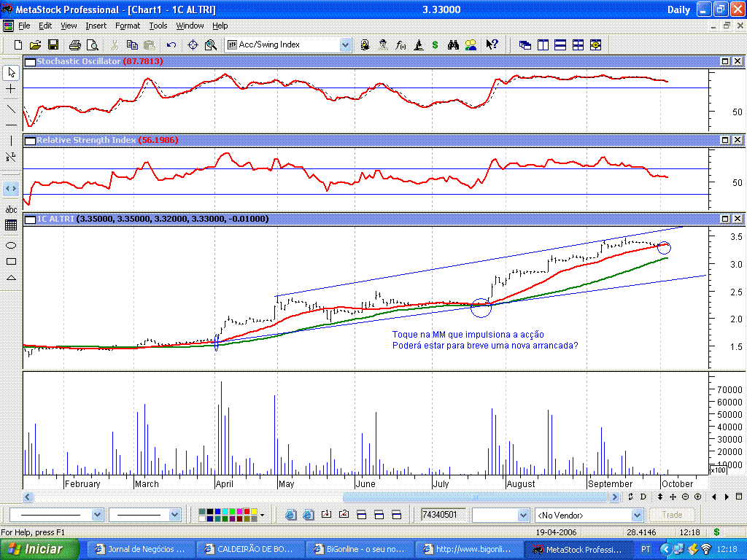747x560 pixels.
Task: Open the Edit menu
Action: click(45, 26)
